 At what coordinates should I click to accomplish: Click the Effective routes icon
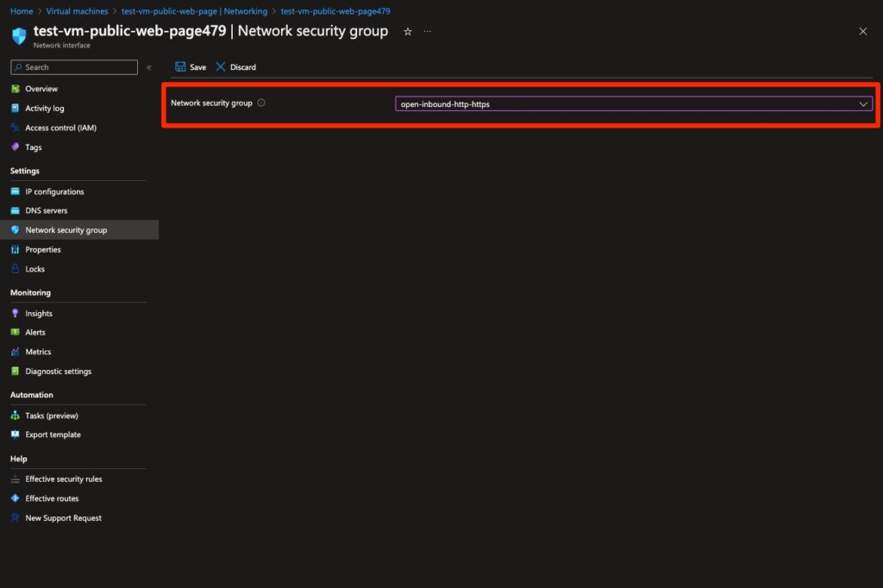pyautogui.click(x=16, y=498)
